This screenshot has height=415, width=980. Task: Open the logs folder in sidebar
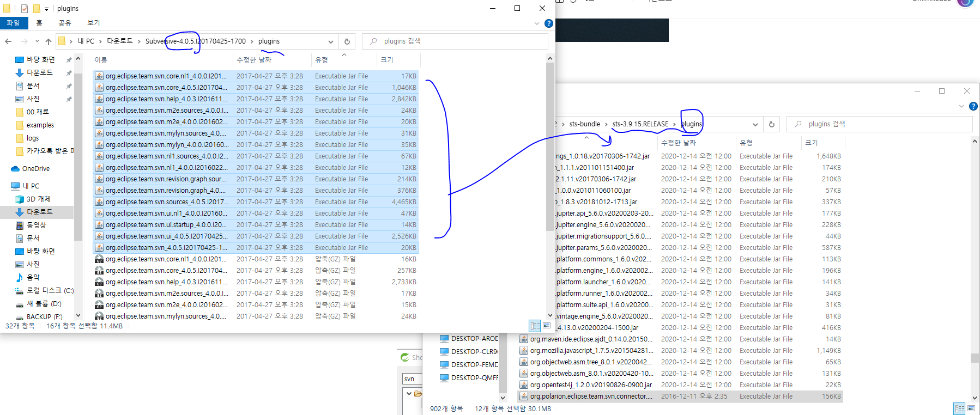(x=33, y=138)
